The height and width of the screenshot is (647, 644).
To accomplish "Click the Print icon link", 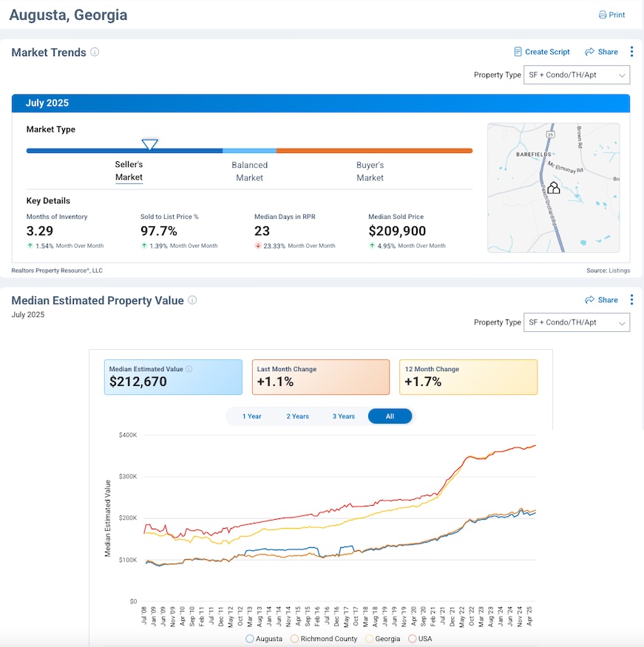I will tap(611, 15).
